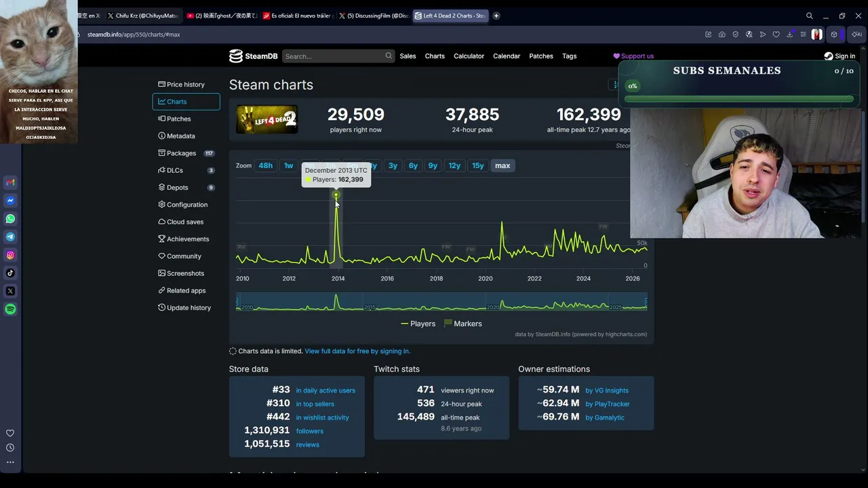
Task: Open the sidebar three-dot more options
Action: click(x=10, y=462)
